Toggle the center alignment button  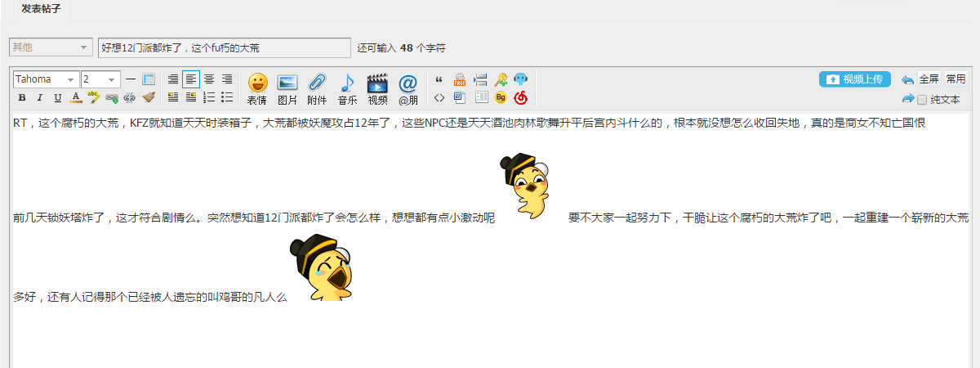tap(209, 79)
